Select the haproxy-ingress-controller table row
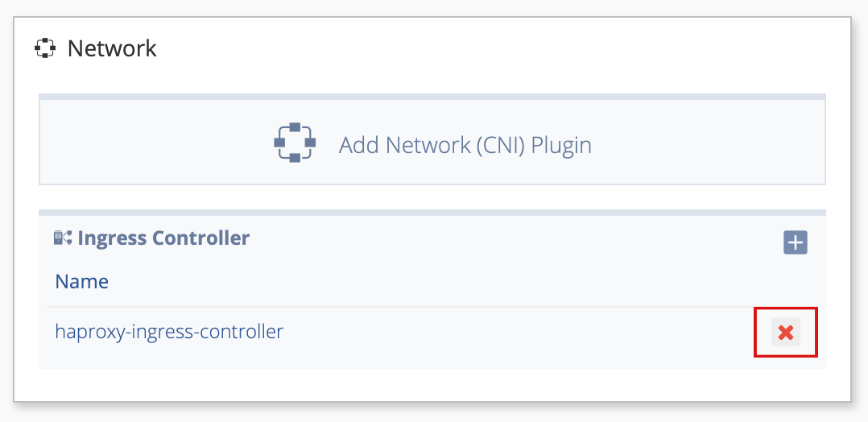Screen dimensions: 868x422 point(432,333)
